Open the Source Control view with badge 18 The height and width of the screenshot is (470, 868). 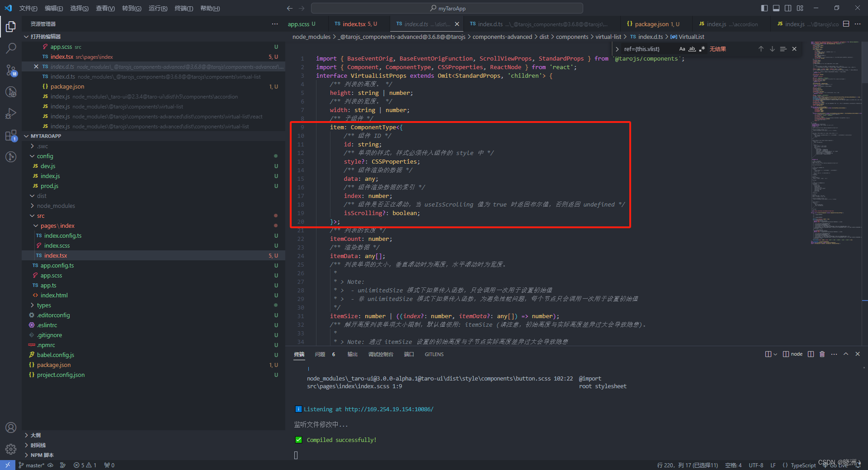[11, 70]
